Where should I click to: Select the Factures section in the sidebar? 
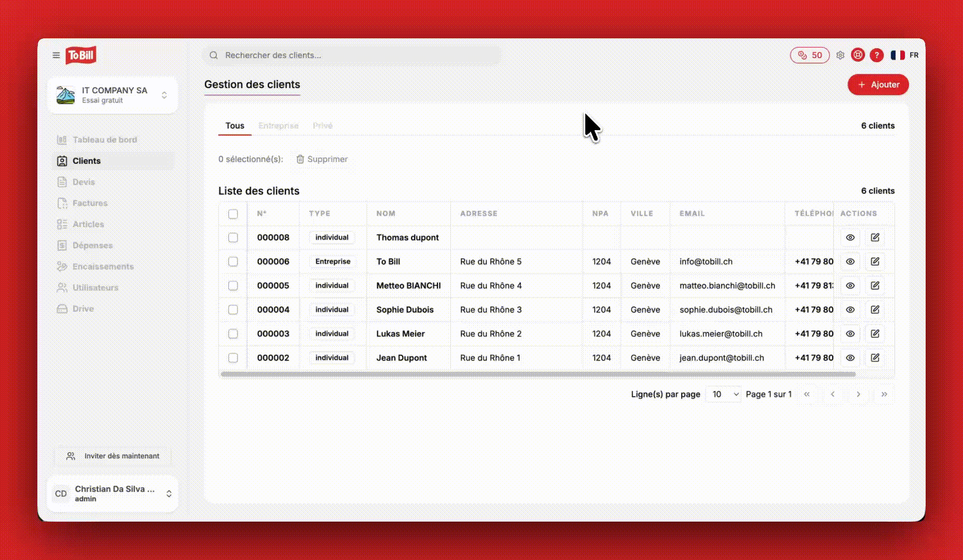coord(62,203)
